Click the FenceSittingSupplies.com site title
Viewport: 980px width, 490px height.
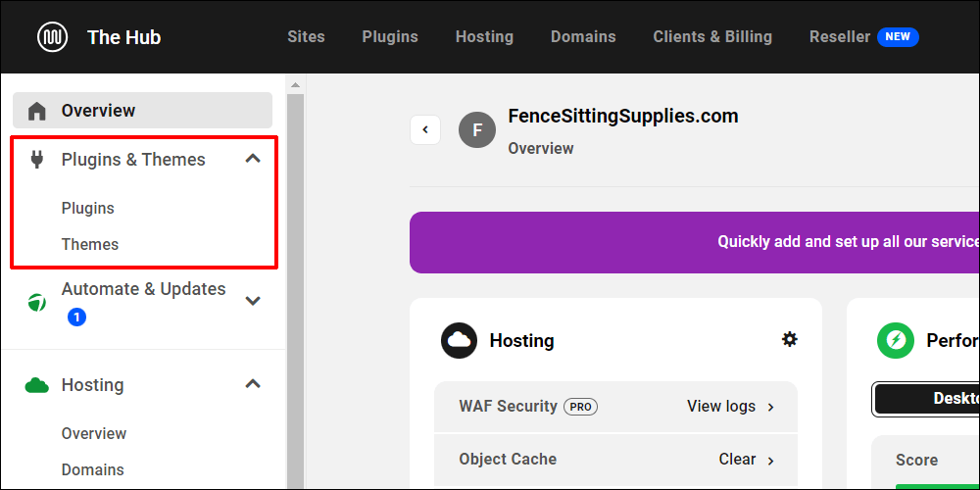point(623,117)
